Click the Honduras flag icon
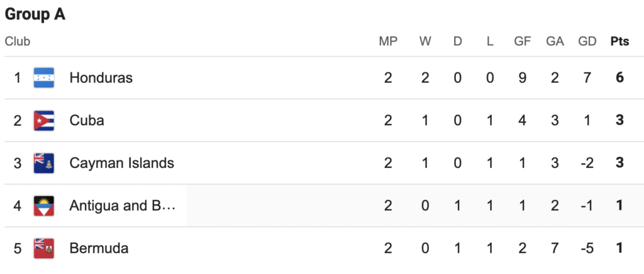The width and height of the screenshot is (644, 274). 44,78
